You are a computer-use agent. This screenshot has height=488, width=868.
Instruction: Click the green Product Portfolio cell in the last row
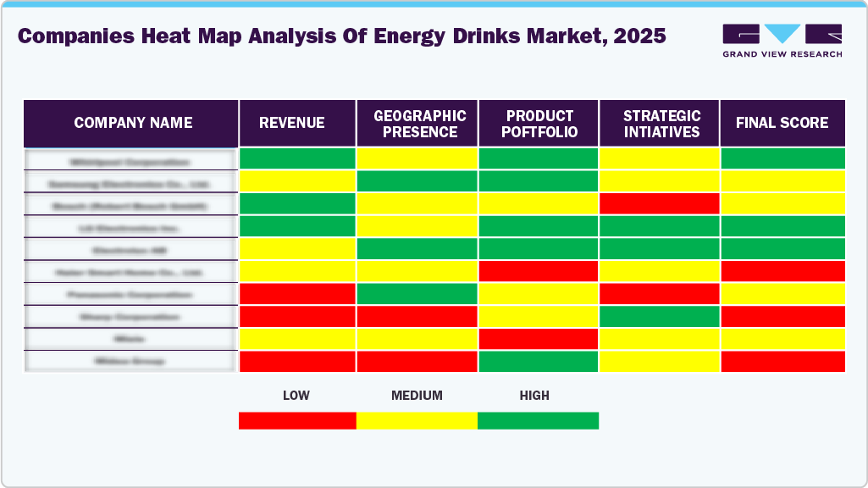click(539, 361)
